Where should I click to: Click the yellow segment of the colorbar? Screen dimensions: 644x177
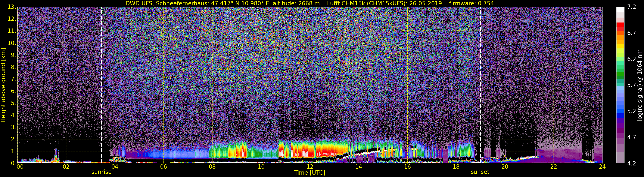click(620, 46)
